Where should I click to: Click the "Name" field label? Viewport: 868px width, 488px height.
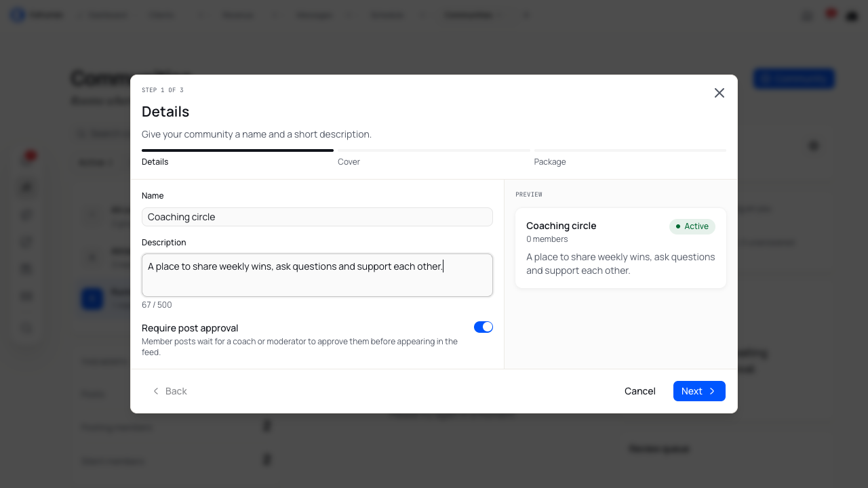[x=153, y=196]
